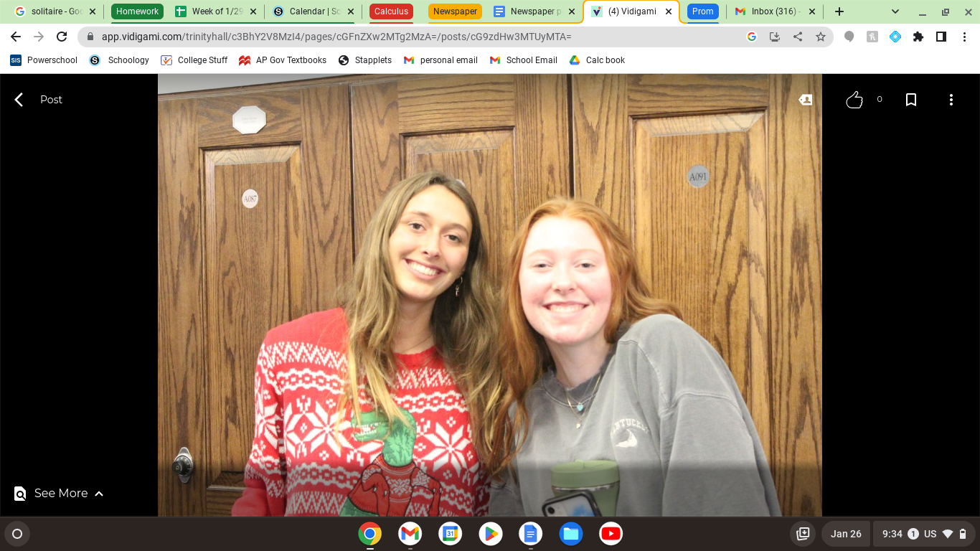980x551 pixels.
Task: Star this page as a bookmark
Action: click(821, 37)
